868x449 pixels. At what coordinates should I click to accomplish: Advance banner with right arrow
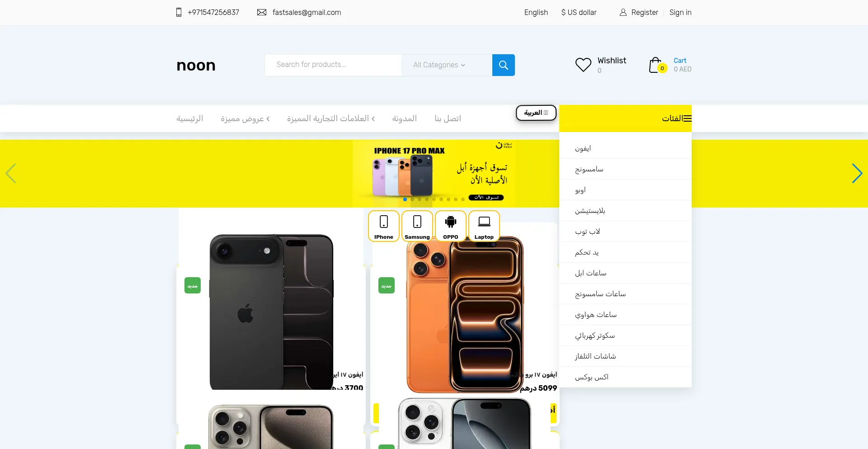(x=857, y=173)
